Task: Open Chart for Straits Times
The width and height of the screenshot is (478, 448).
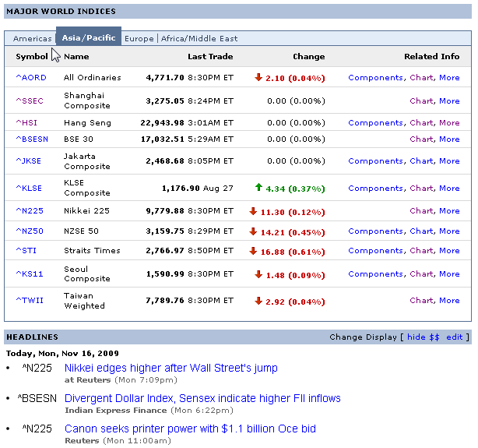Action: (421, 251)
